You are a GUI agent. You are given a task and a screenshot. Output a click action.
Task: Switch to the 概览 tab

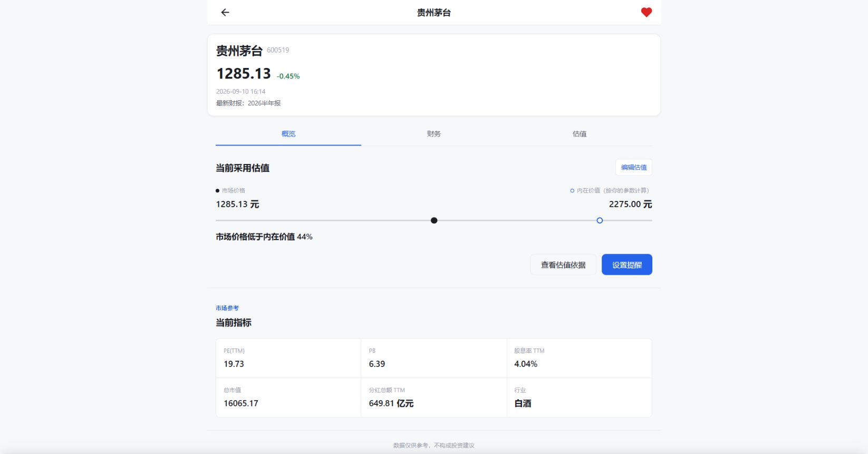point(288,134)
